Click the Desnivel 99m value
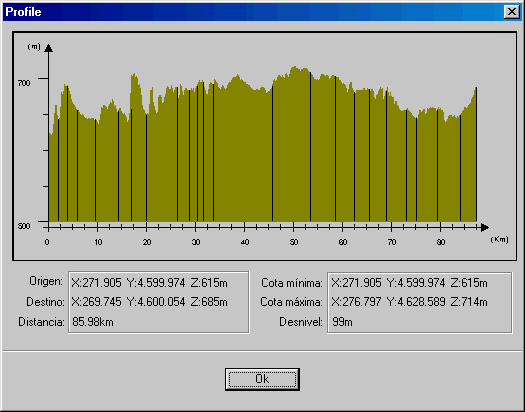Image resolution: width=525 pixels, height=412 pixels. coord(342,322)
